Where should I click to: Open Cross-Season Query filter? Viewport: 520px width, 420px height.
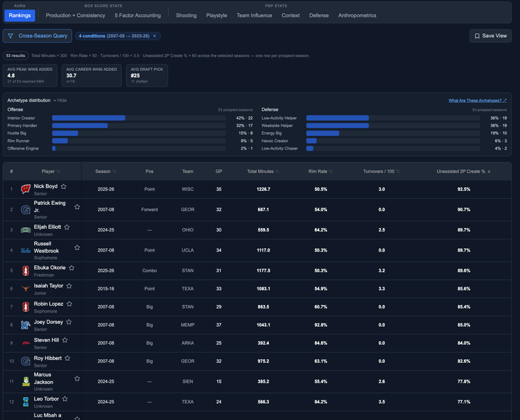pos(37,36)
